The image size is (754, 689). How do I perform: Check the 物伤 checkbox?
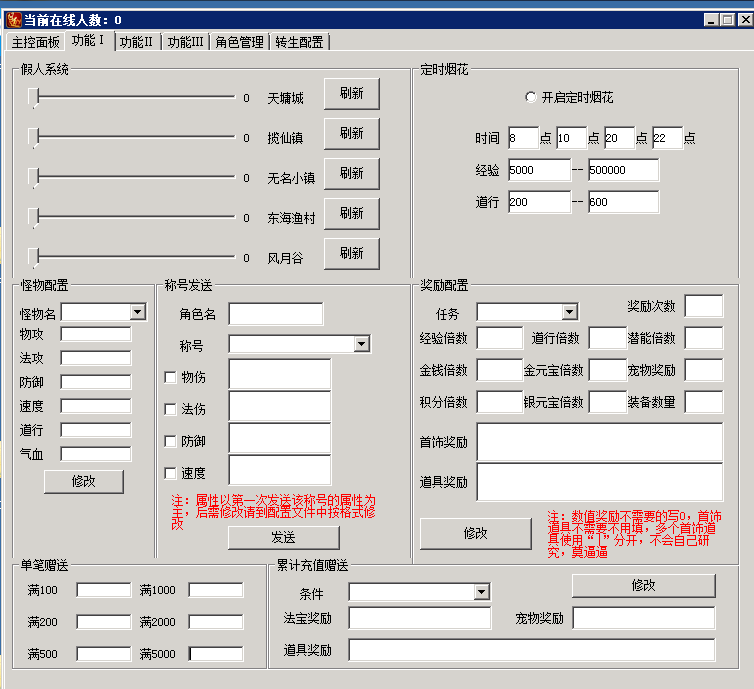(x=170, y=377)
